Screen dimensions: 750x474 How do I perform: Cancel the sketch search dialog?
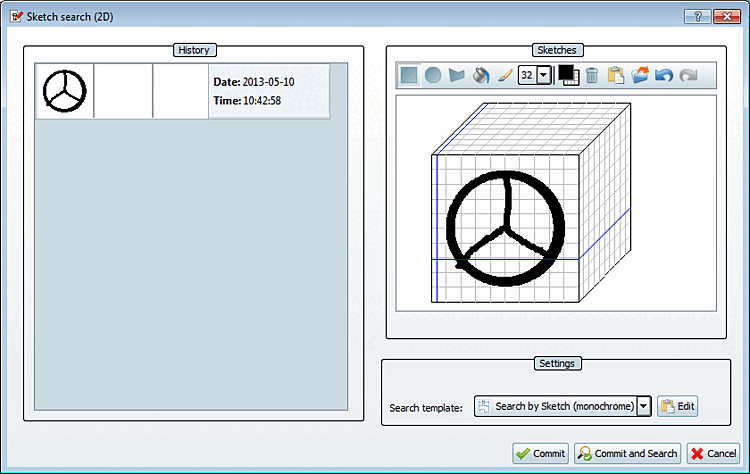[x=713, y=453]
